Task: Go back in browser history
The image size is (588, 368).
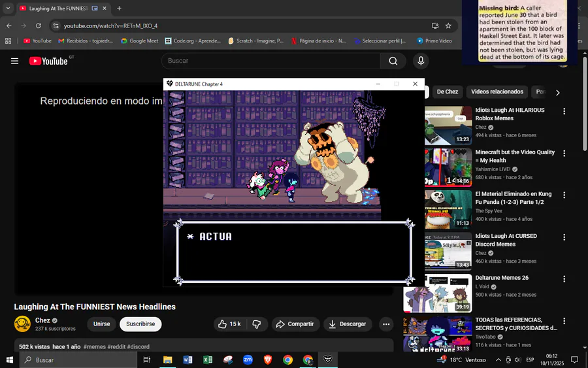Action: [x=9, y=26]
